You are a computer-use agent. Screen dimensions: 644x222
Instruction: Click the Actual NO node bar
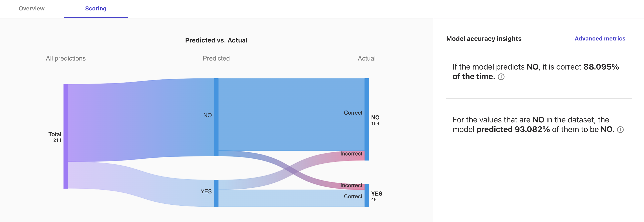point(367,119)
